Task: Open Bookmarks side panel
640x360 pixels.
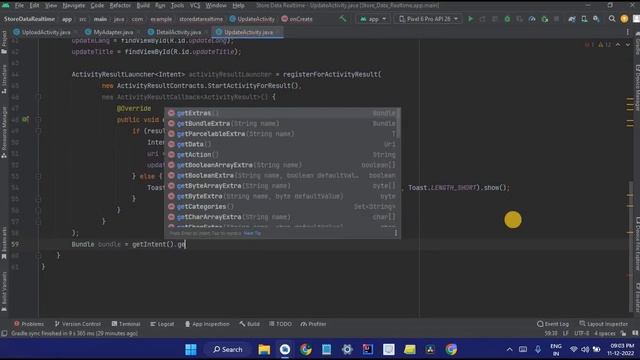Action: pos(4,243)
